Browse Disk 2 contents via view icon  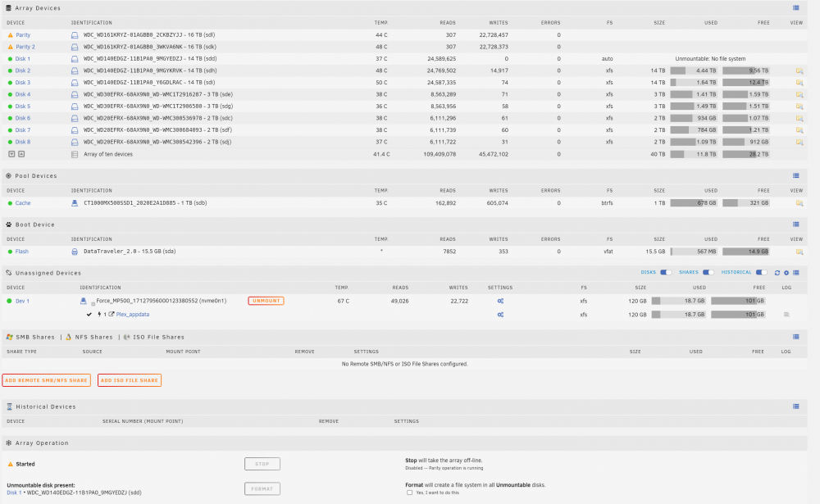click(799, 70)
